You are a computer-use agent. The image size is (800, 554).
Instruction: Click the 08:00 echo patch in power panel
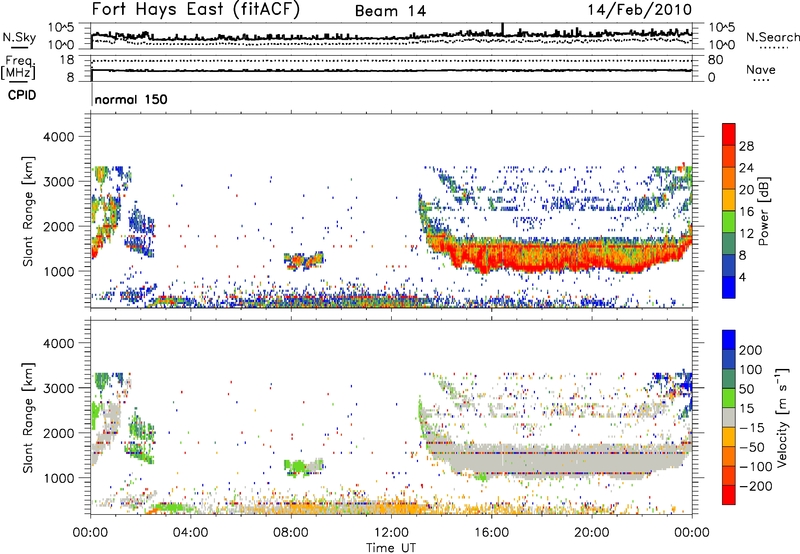pos(304,261)
